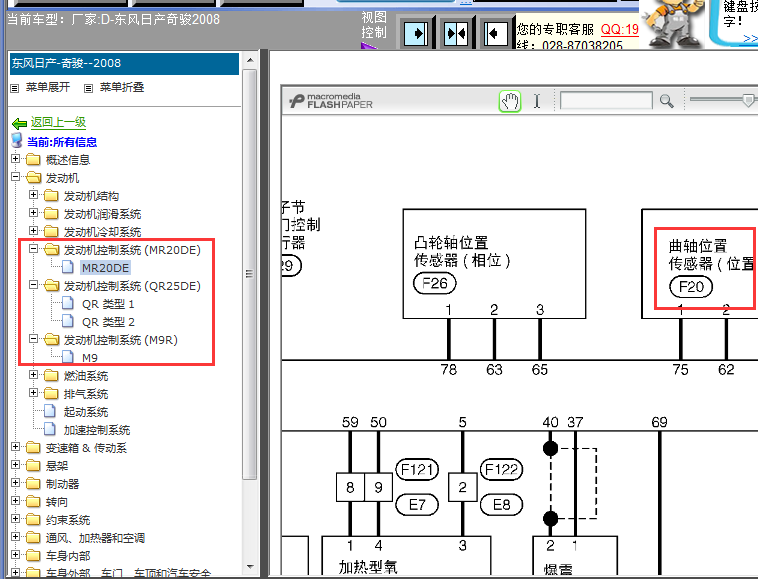The height and width of the screenshot is (579, 758).
Task: Click the 转向 tree item label
Action: (x=57, y=502)
